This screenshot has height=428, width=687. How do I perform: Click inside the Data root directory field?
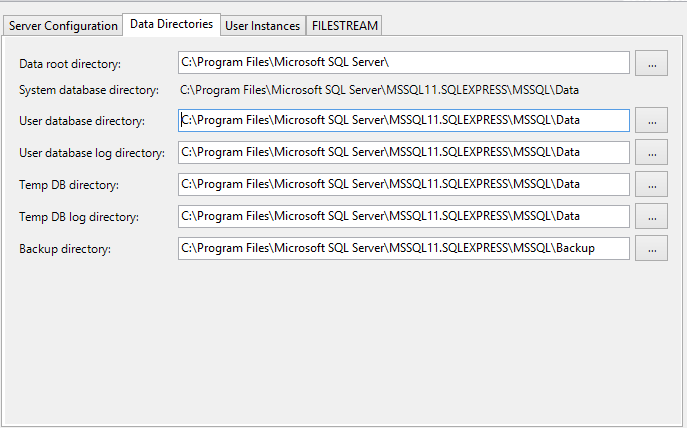coord(403,63)
